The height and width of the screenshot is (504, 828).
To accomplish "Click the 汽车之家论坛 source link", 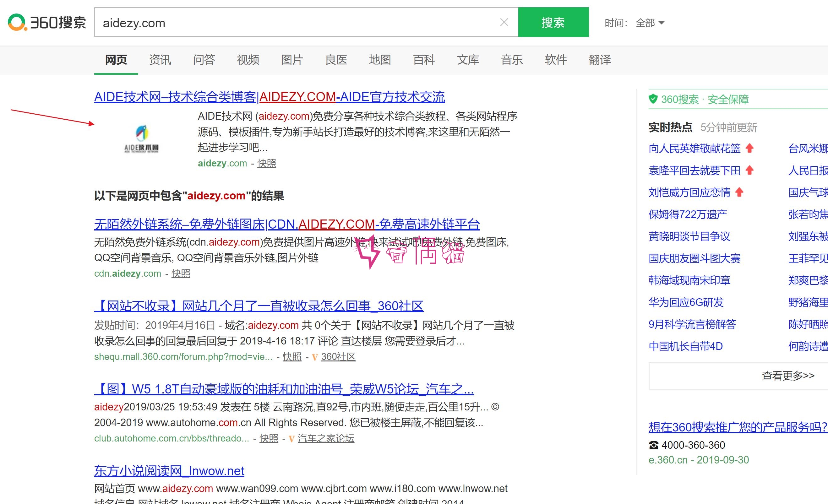I will pyautogui.click(x=326, y=438).
